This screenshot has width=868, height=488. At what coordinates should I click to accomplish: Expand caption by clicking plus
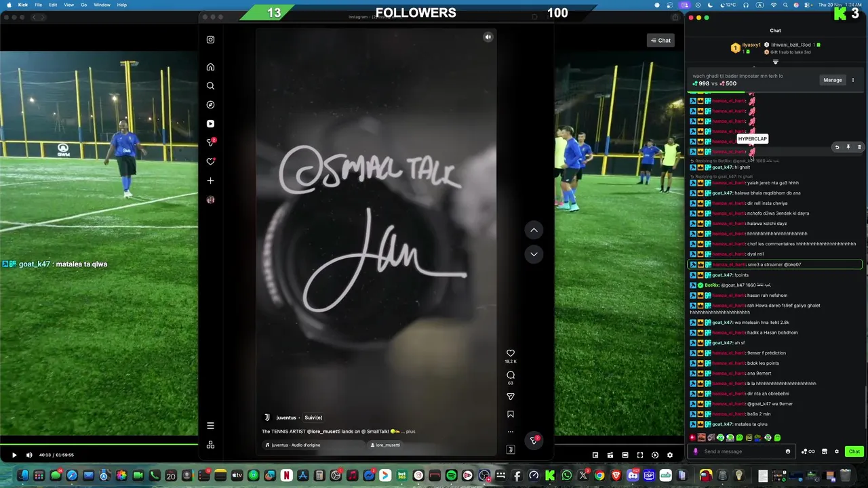click(x=410, y=431)
